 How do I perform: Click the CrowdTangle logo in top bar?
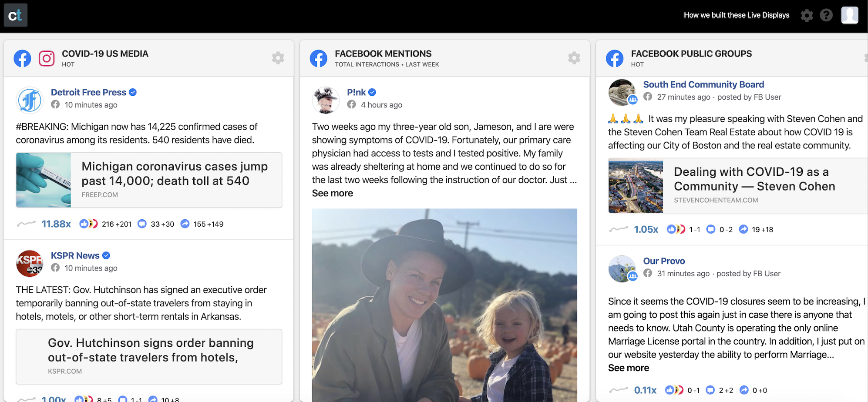coord(16,15)
